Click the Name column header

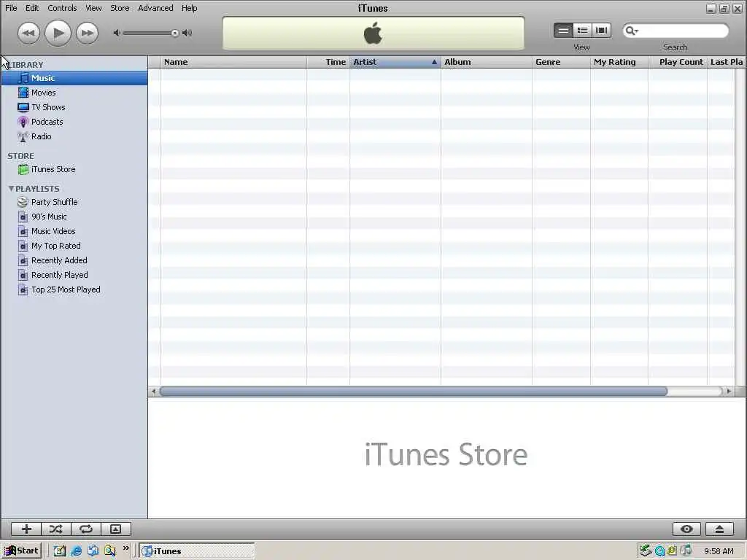click(233, 62)
